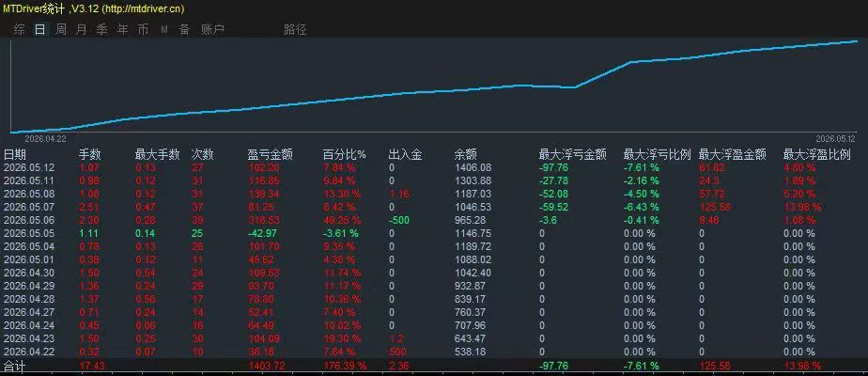Select the 年 yearly tab
This screenshot has width=868, height=376.
point(122,30)
